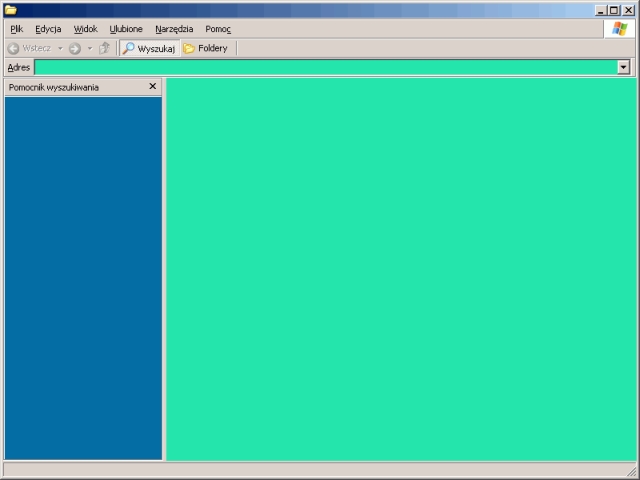Open the Narzędzia menu
The image size is (640, 480).
174,29
